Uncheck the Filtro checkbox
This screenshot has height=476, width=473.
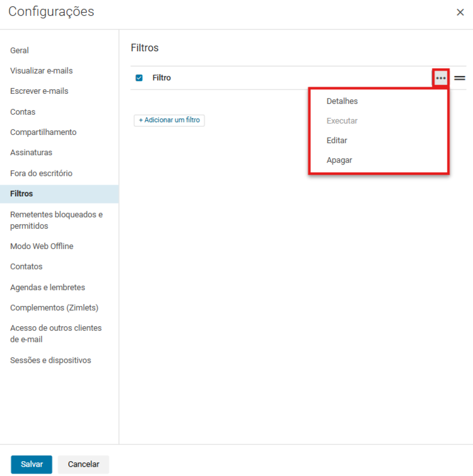pyautogui.click(x=139, y=78)
